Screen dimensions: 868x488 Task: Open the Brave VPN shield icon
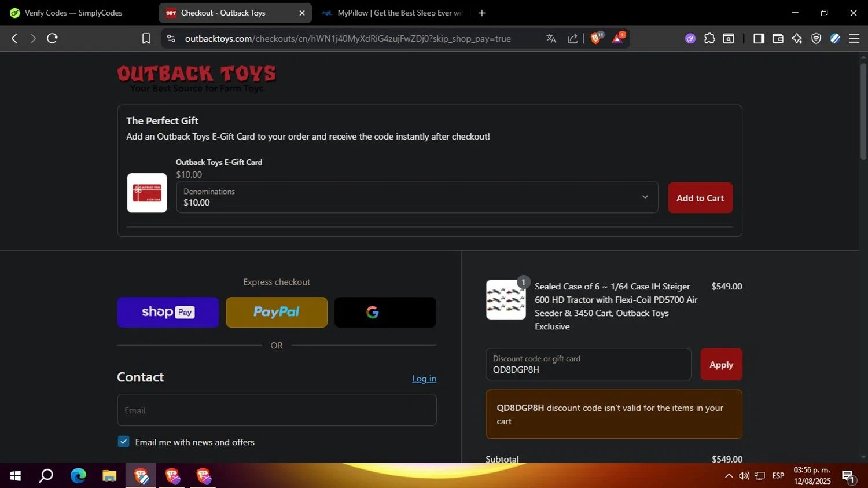click(816, 38)
